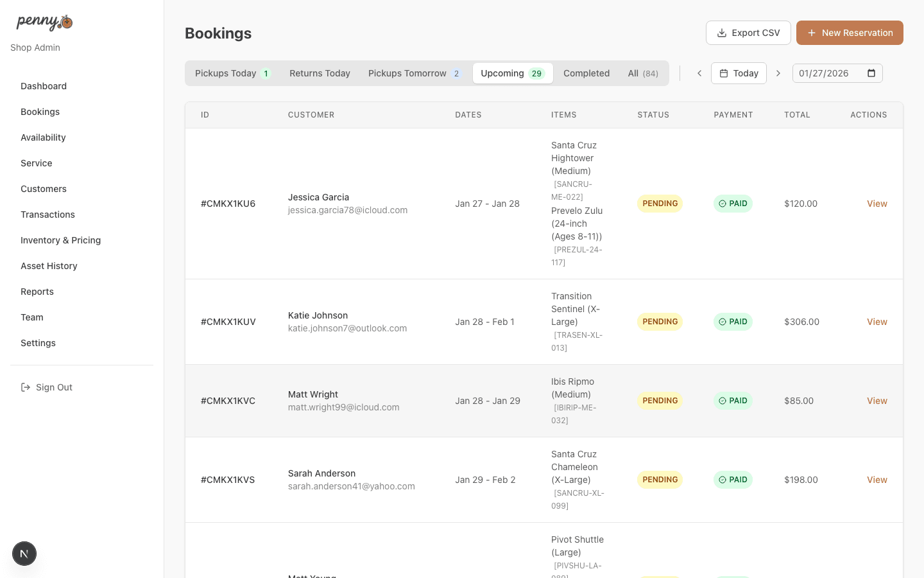Click the plus icon on New Reservation
924x578 pixels.
click(812, 32)
